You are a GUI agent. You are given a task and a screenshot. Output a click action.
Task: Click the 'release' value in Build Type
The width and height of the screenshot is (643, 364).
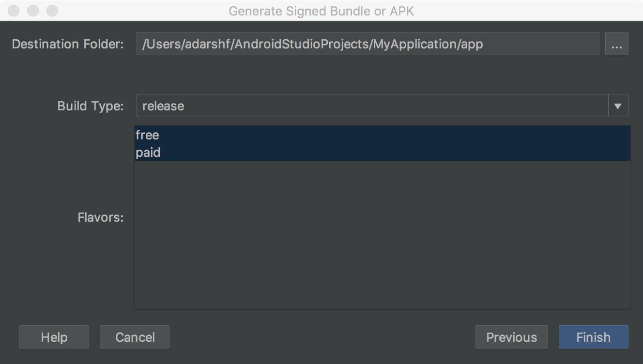point(163,106)
